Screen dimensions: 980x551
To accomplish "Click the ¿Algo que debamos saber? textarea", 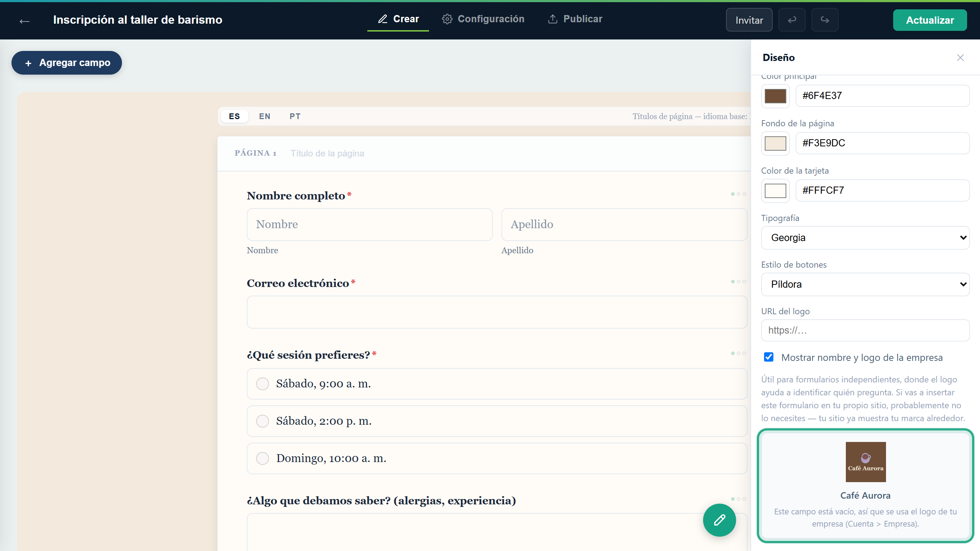I will (497, 532).
